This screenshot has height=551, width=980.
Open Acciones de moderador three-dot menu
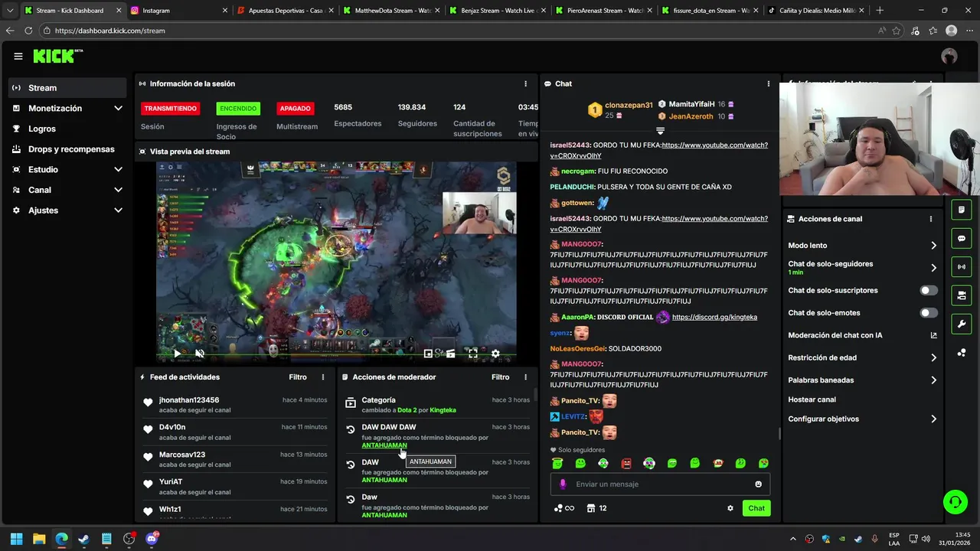tap(525, 377)
